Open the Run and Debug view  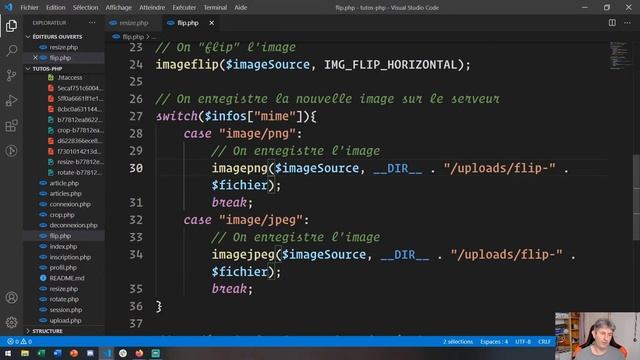tap(11, 100)
